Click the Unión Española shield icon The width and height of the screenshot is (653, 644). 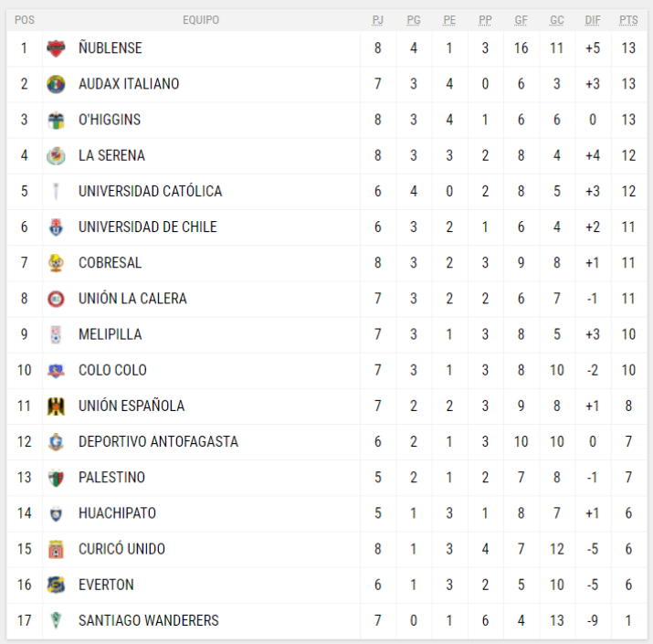(57, 406)
